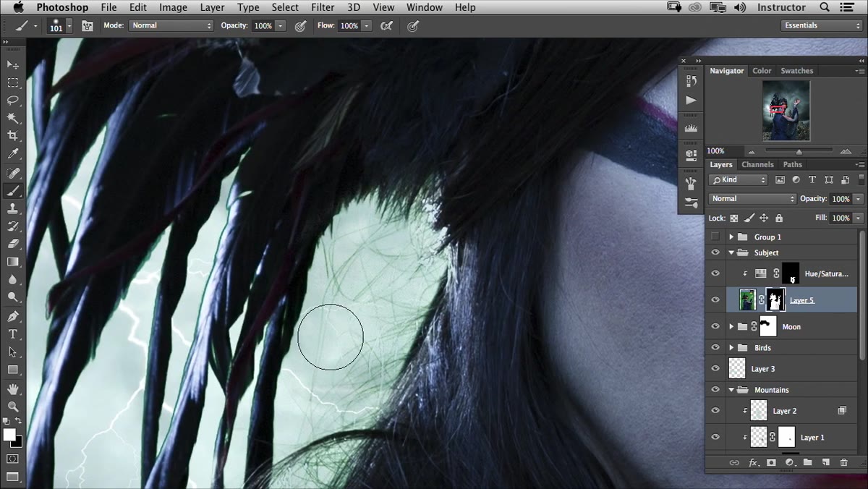The width and height of the screenshot is (868, 489).
Task: Select the Magic Wand tool
Action: click(13, 118)
